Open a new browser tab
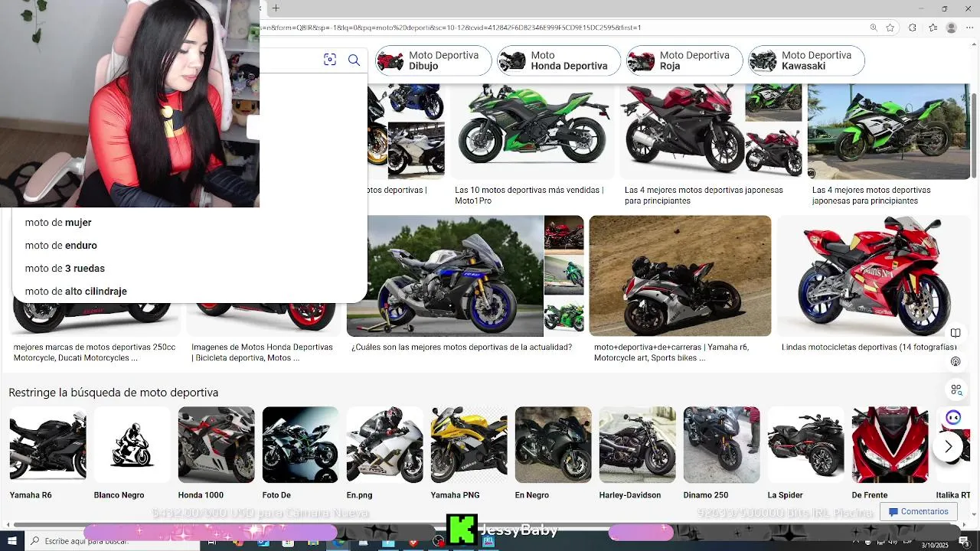Viewport: 980px width, 551px height. coord(276,8)
